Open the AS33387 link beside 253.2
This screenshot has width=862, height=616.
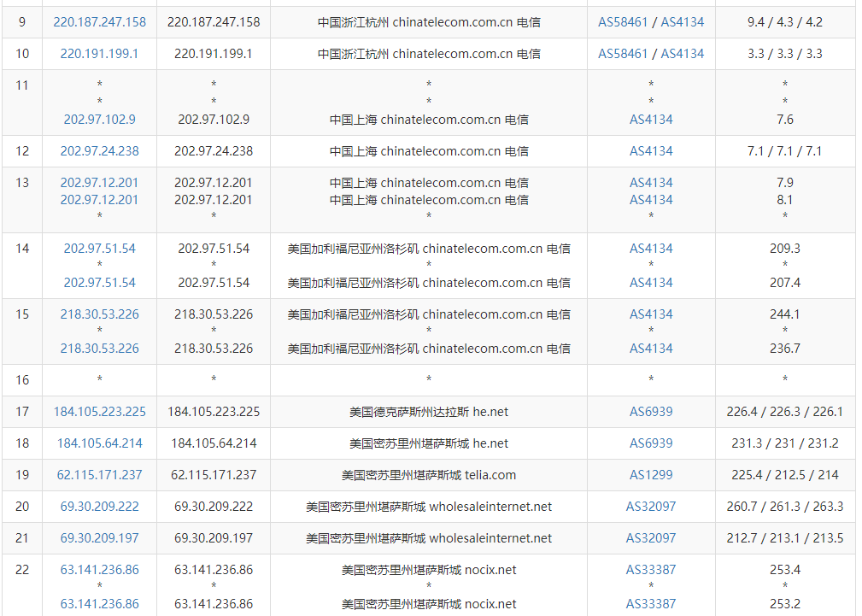pyautogui.click(x=651, y=604)
